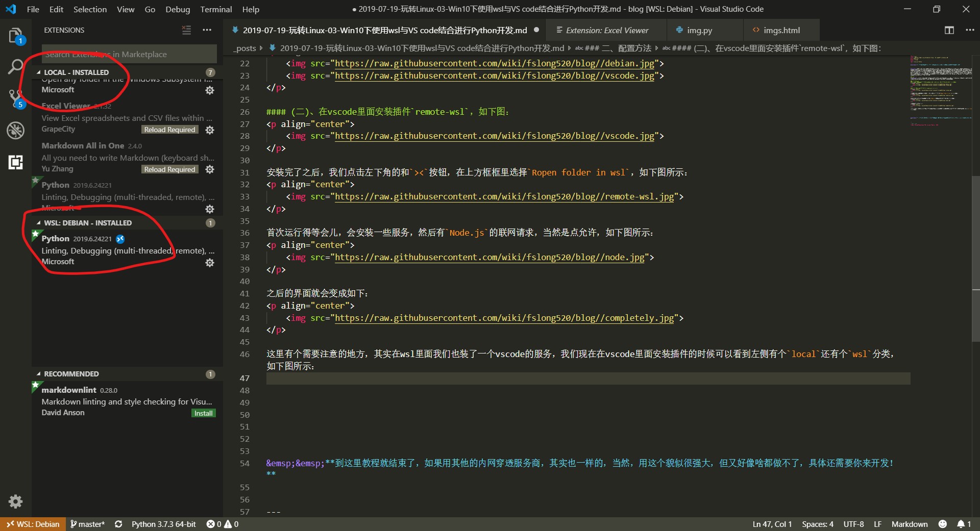The image size is (980, 531).
Task: Change Spaces: 4 indentation setting
Action: pos(817,524)
